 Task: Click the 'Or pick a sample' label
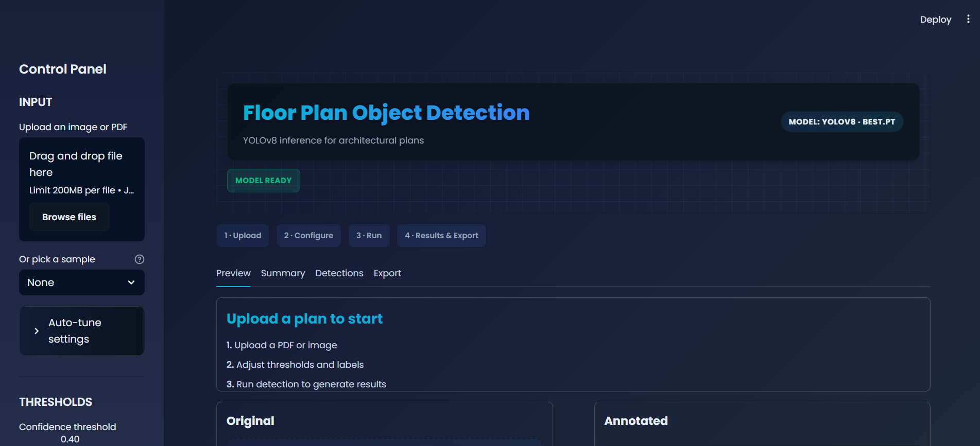57,259
